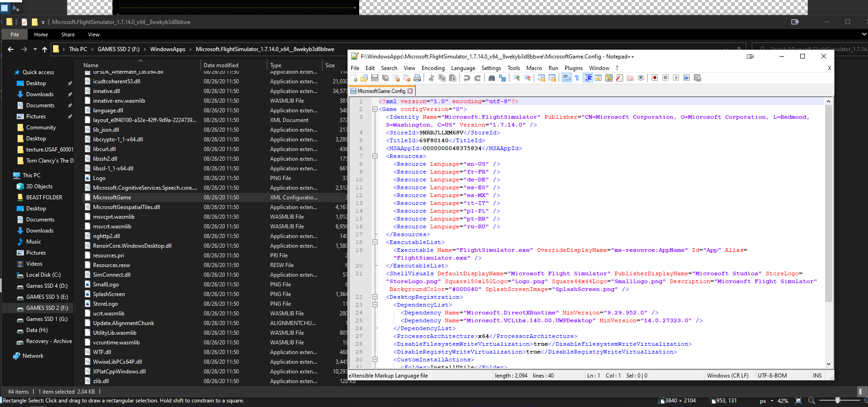868x407 pixels.
Task: Click the Cut scissors icon
Action: [x=431, y=78]
